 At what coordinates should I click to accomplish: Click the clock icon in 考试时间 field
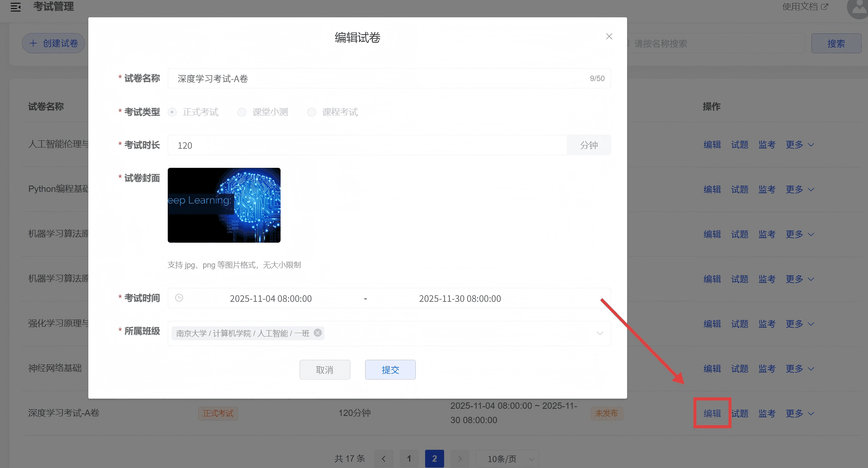pos(179,298)
